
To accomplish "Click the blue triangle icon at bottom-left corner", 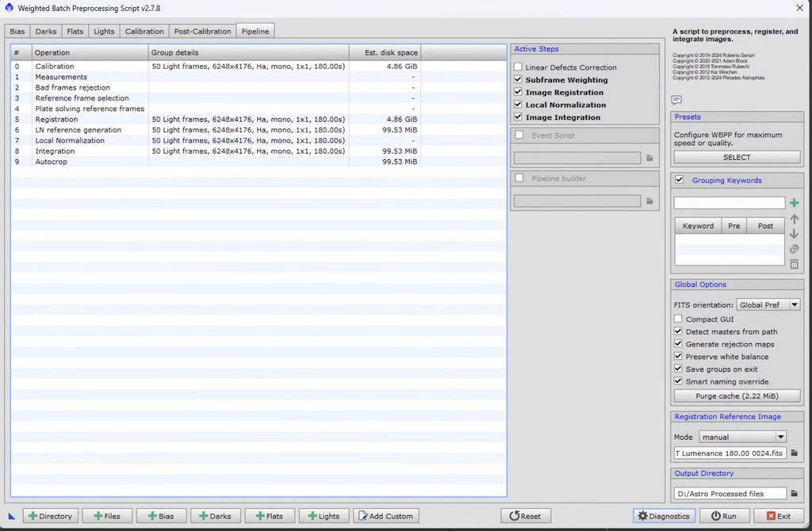I will 11,516.
